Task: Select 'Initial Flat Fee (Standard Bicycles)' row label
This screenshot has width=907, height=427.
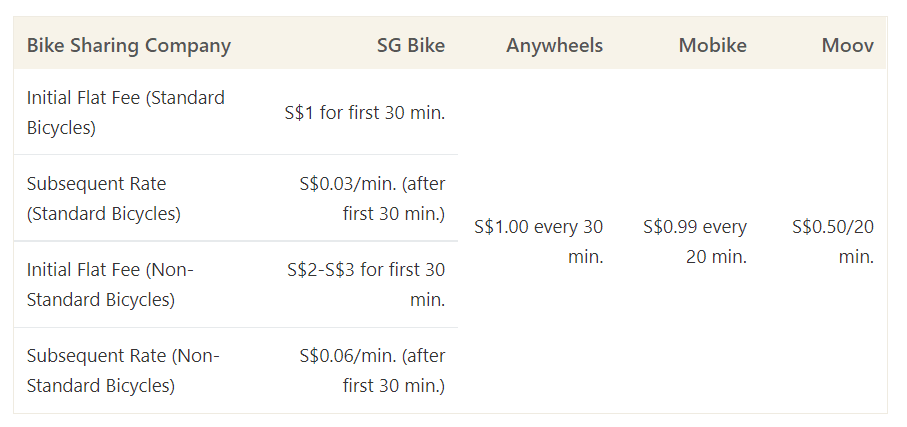Action: [125, 112]
